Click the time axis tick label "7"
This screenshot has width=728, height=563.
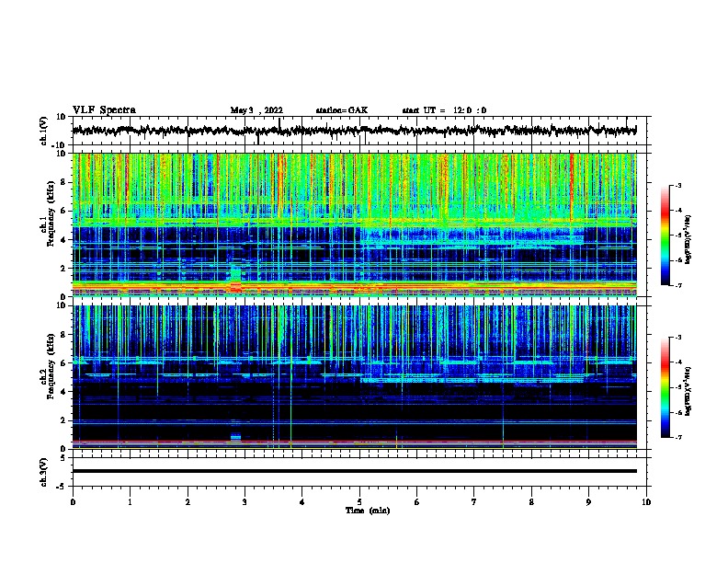474,502
